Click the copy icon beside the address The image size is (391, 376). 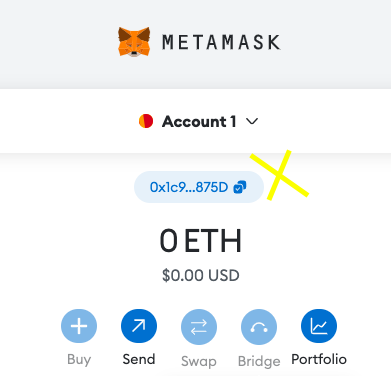[x=240, y=187]
